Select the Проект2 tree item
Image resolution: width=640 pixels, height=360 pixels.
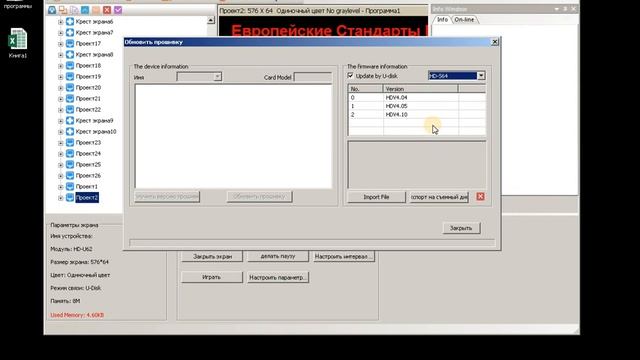point(87,198)
